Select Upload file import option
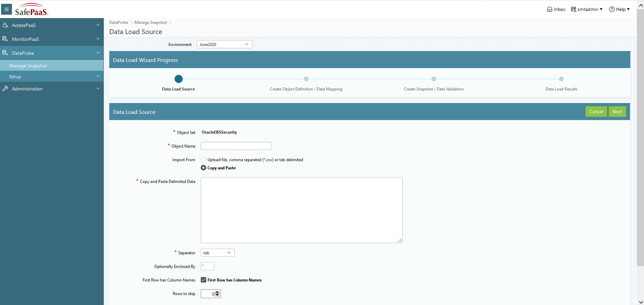This screenshot has width=644, height=305. coord(203,160)
